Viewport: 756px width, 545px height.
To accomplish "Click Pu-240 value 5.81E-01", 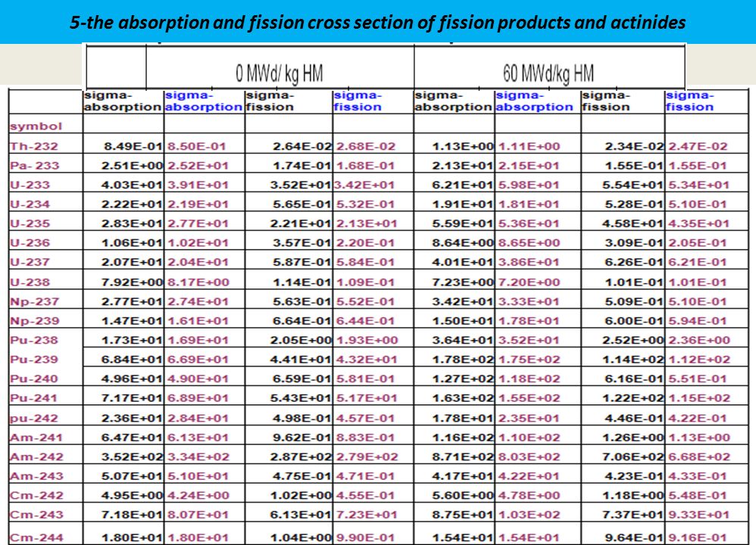I will click(365, 378).
